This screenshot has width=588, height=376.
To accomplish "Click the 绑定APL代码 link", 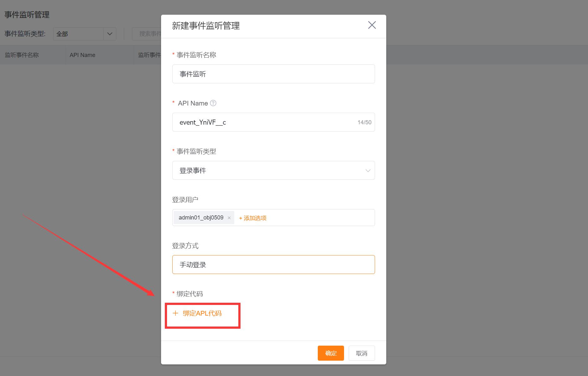I will [x=202, y=313].
